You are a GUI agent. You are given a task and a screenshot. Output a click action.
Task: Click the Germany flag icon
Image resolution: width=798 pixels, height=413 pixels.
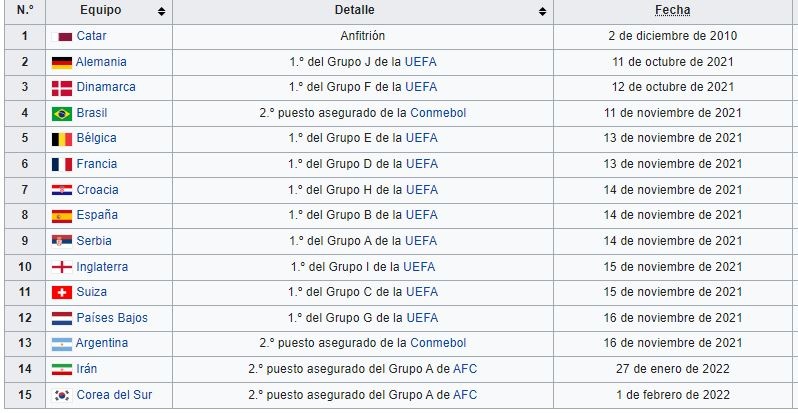pos(62,63)
